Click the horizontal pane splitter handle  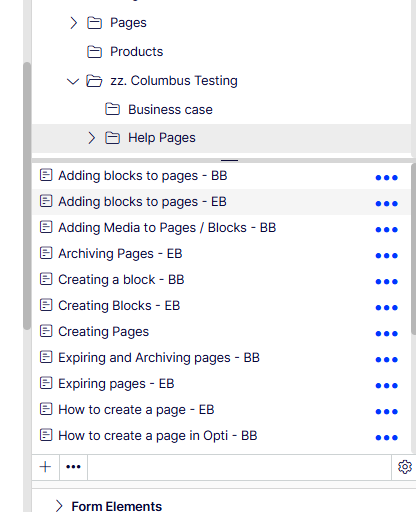tap(229, 160)
